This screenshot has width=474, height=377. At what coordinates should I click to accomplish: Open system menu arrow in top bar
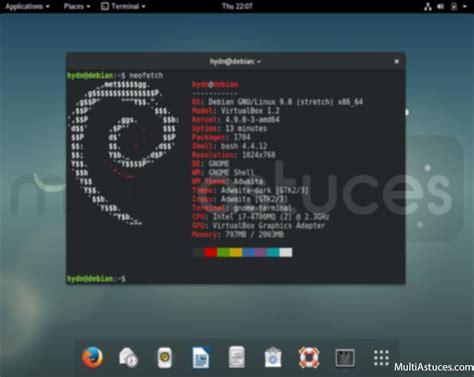click(x=465, y=6)
